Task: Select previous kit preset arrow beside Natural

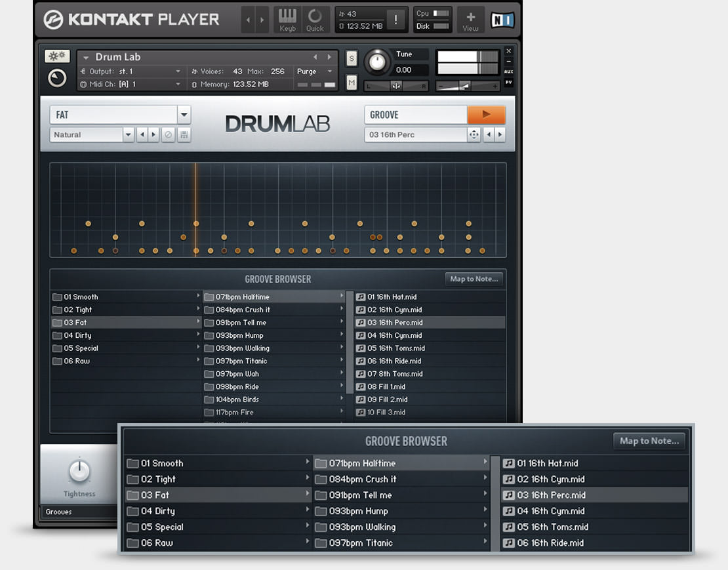Action: tap(142, 134)
